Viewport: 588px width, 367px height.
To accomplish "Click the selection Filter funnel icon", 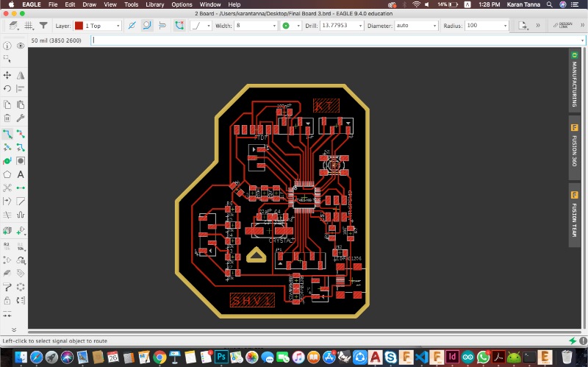I will coord(43,26).
